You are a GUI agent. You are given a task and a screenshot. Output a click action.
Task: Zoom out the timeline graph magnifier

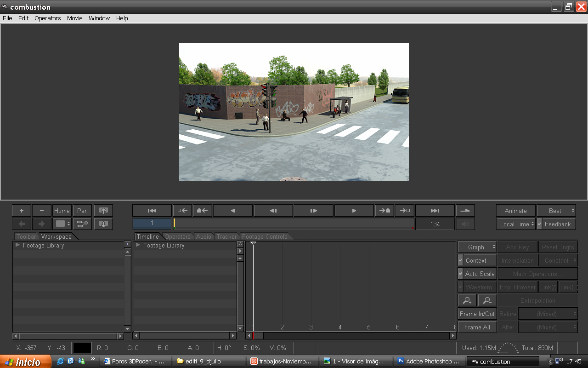487,300
